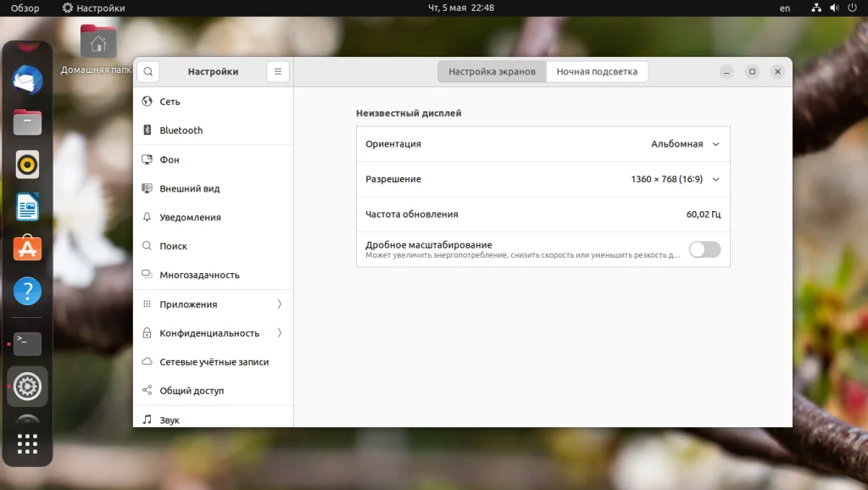Screen dimensions: 868x490
Task: Open the Ориентация orientation dropdown
Action: (x=713, y=143)
